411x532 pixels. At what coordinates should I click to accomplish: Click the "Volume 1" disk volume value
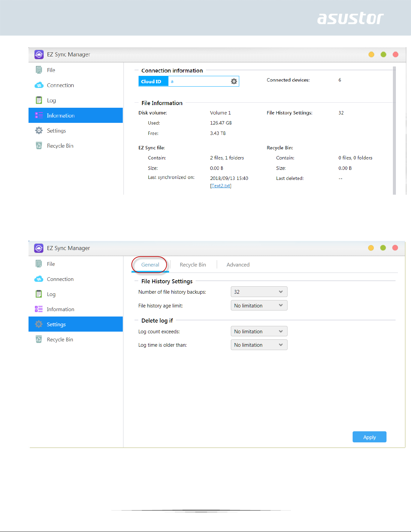pyautogui.click(x=220, y=113)
